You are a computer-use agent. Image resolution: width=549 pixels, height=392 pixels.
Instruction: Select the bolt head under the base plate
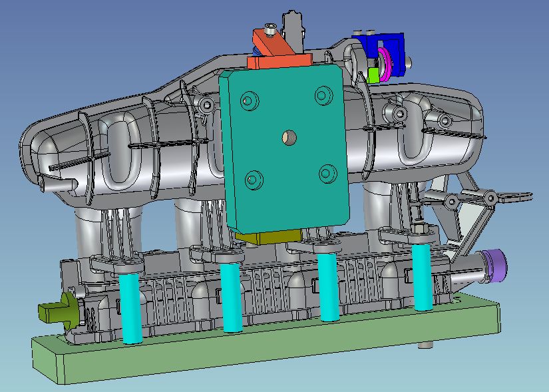pyautogui.click(x=426, y=345)
